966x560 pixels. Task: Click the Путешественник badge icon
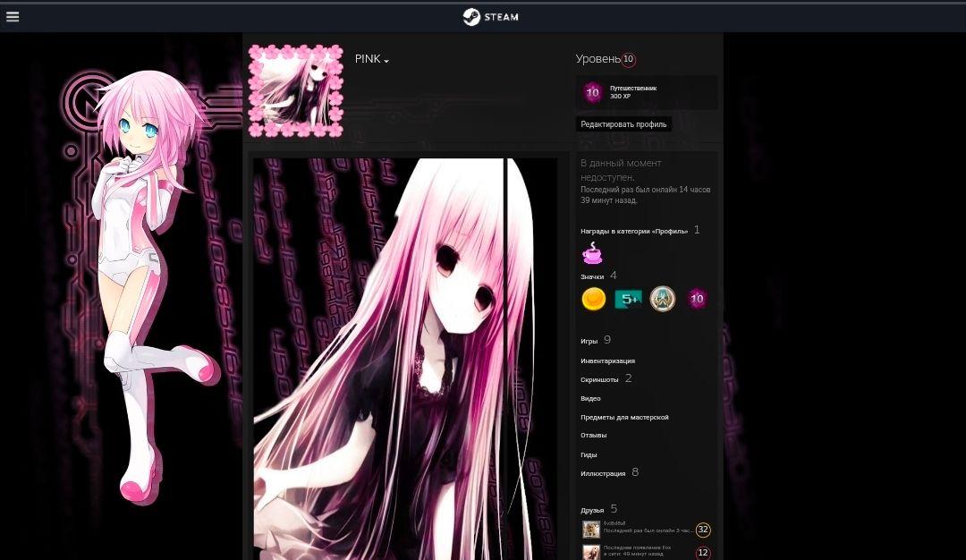pyautogui.click(x=592, y=92)
